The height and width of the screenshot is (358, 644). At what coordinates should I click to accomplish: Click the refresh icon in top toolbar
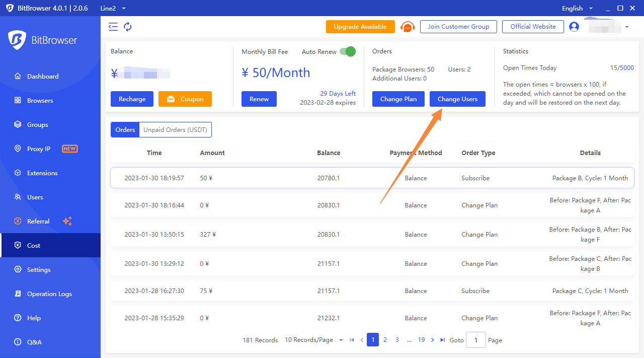click(x=128, y=27)
